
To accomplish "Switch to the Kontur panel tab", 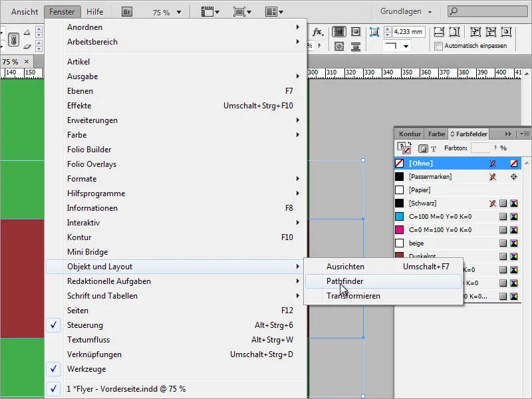I will tap(410, 134).
